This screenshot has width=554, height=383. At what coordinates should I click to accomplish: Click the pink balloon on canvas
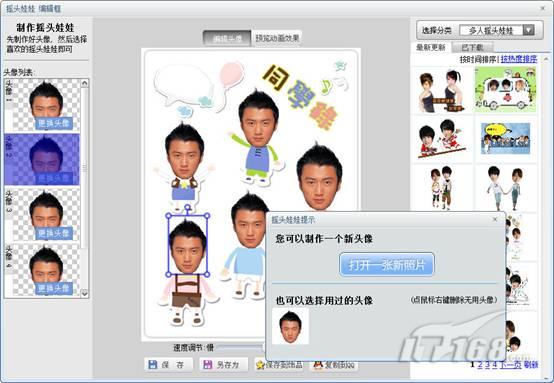(x=232, y=74)
